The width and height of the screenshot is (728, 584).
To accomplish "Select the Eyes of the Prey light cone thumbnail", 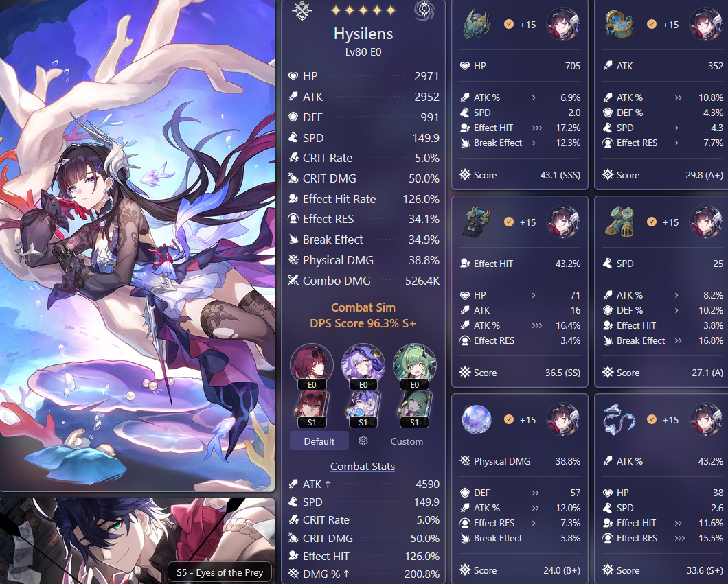I will click(137, 541).
